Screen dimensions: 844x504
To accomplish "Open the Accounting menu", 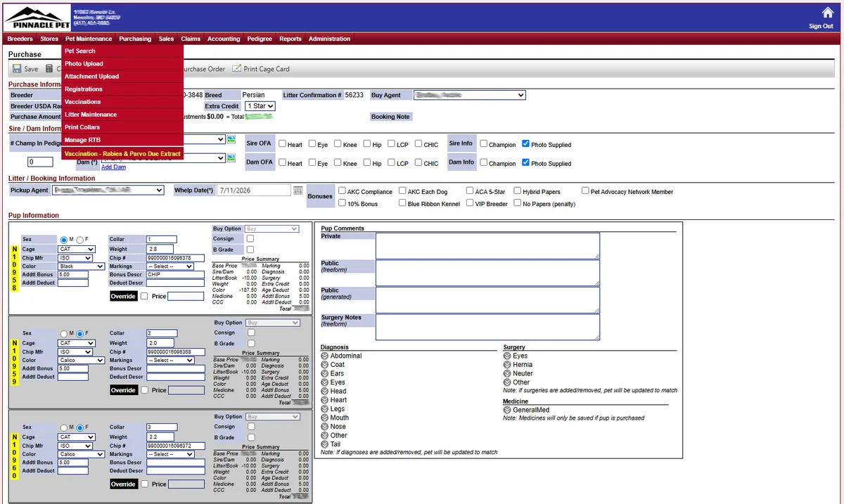I will [224, 39].
